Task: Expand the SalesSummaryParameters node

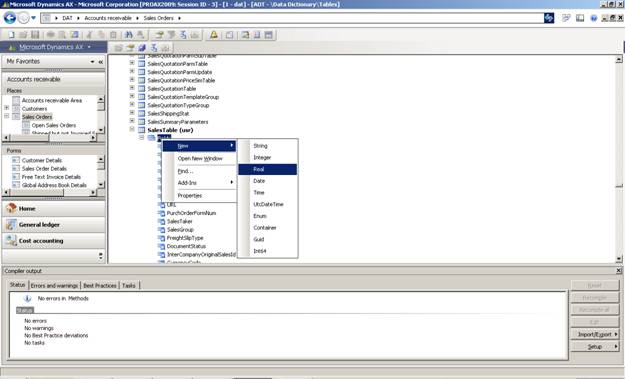Action: (x=132, y=121)
